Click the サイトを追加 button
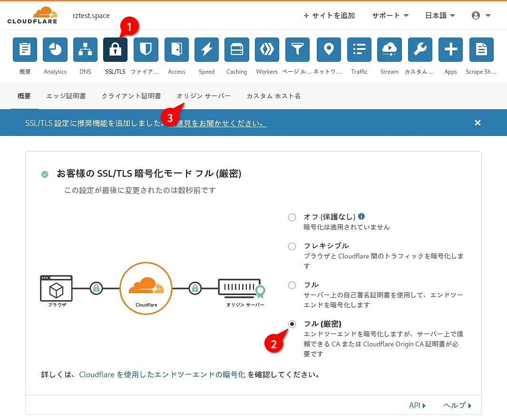Screen dimensions: 507x420 [329, 16]
